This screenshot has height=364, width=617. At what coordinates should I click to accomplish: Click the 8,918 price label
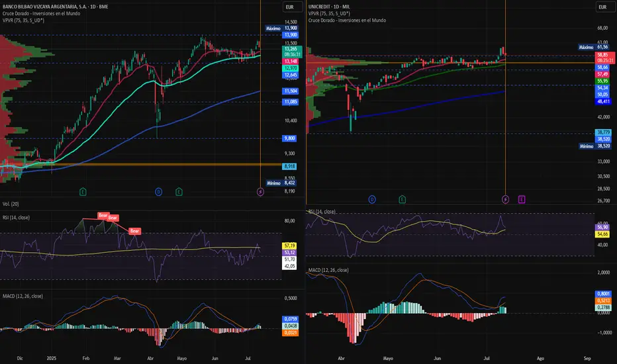pyautogui.click(x=289, y=167)
